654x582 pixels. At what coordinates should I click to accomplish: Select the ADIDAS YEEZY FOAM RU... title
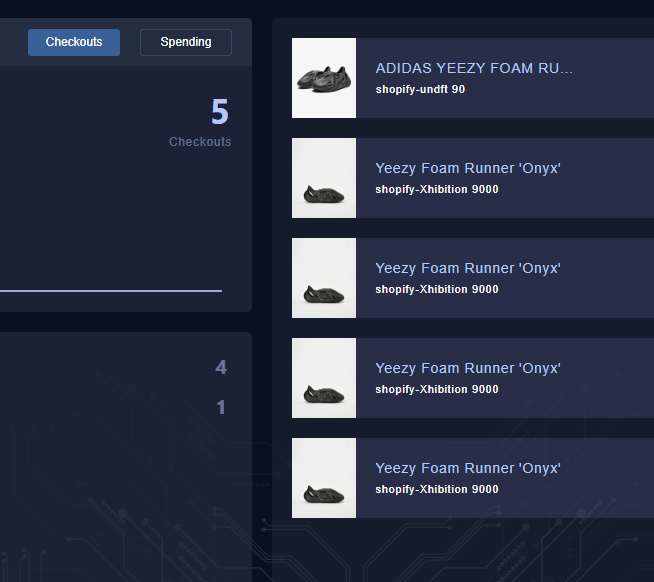pos(474,68)
